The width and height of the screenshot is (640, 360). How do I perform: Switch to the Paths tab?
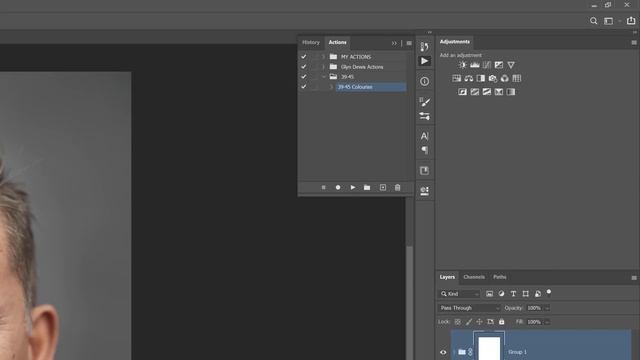[500, 277]
